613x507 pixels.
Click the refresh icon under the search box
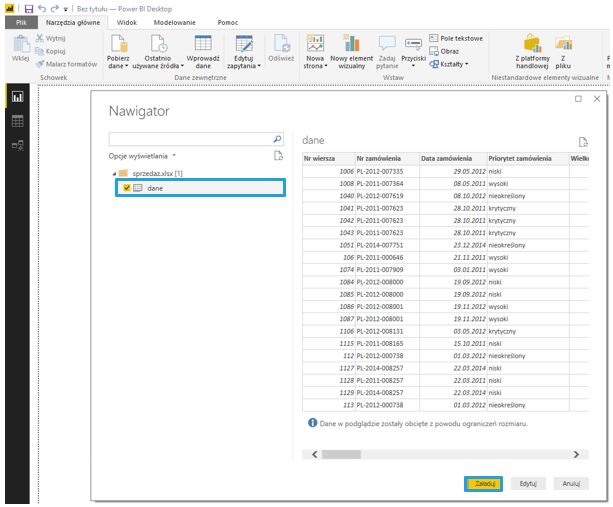279,156
